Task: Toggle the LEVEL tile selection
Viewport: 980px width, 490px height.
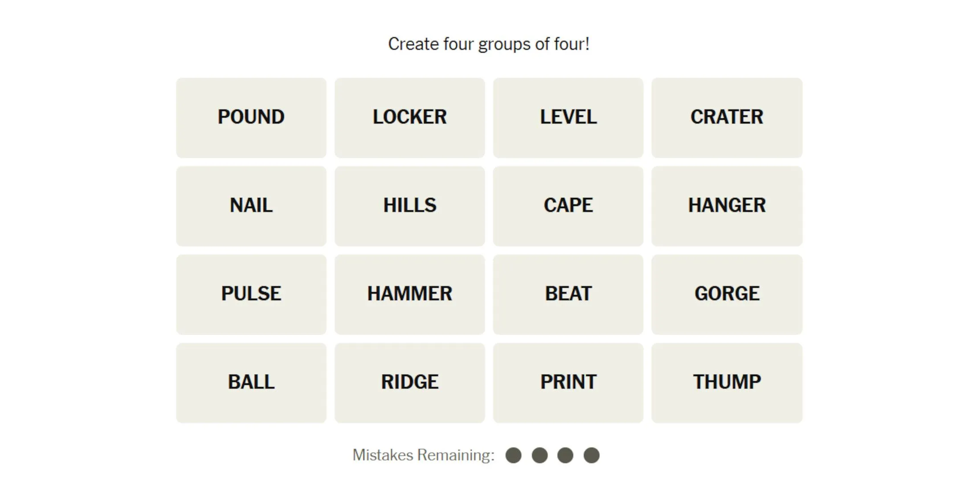Action: [568, 118]
